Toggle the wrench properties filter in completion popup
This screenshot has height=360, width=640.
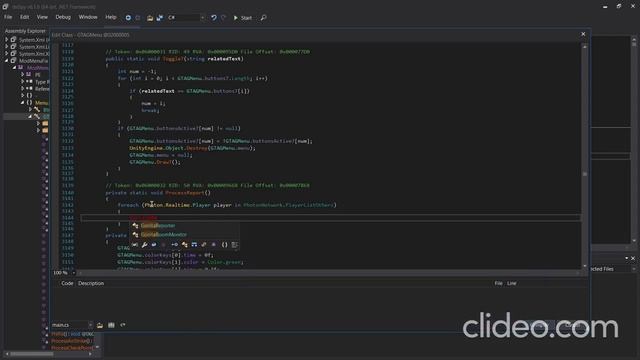[x=144, y=244]
